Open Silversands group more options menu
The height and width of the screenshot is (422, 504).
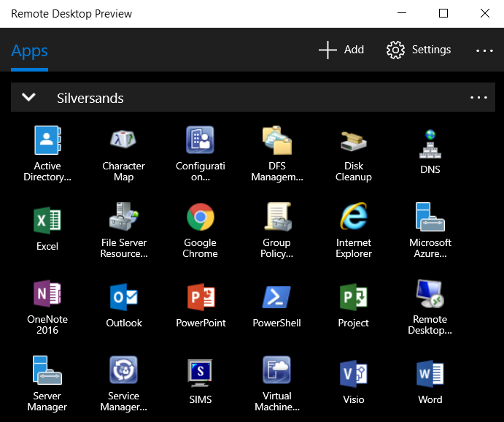pos(478,97)
